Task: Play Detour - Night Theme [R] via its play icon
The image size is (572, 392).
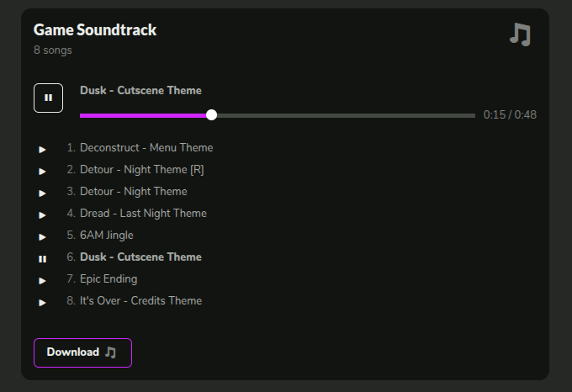Action: click(x=42, y=172)
